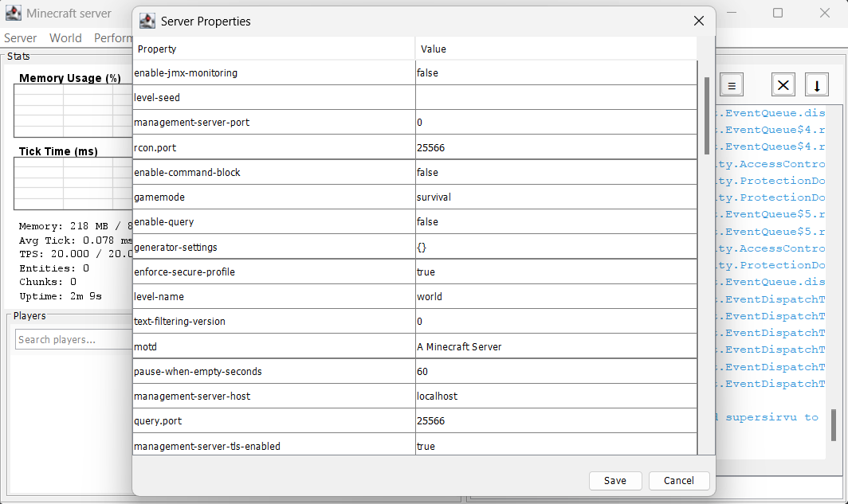Click the Uptime: 2m 9s stat line
Viewport: 848px width, 504px height.
pos(61,296)
